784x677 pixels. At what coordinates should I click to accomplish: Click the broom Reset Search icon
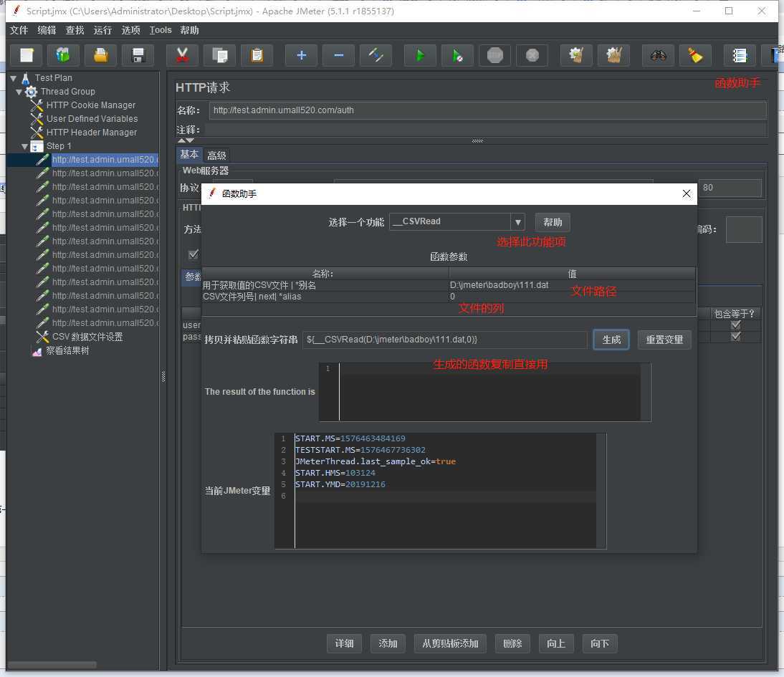[x=694, y=55]
